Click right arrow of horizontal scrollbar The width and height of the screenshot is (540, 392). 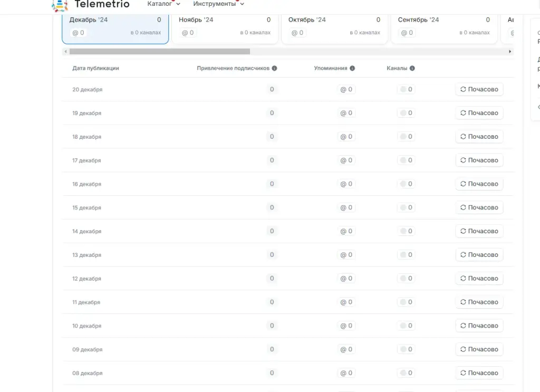pyautogui.click(x=510, y=51)
